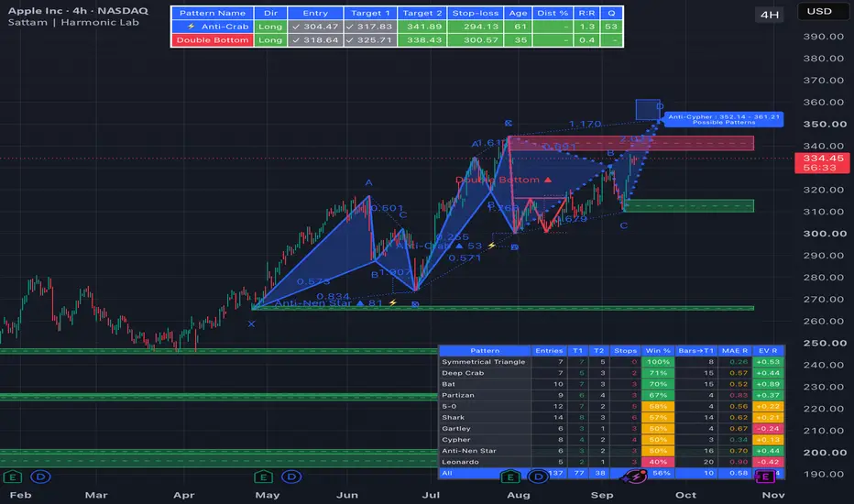The image size is (854, 504).
Task: Select the August dividend D marker
Action: (538, 477)
